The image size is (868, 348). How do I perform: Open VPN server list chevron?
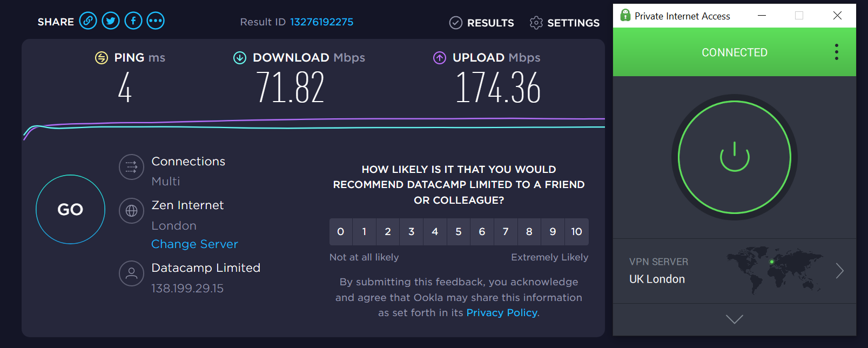click(839, 271)
